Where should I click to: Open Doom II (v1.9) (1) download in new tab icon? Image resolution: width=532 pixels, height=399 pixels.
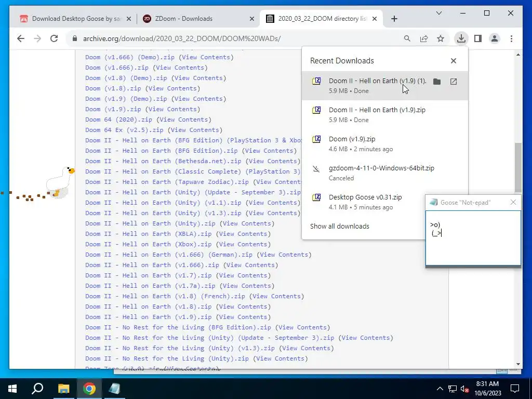454,82
